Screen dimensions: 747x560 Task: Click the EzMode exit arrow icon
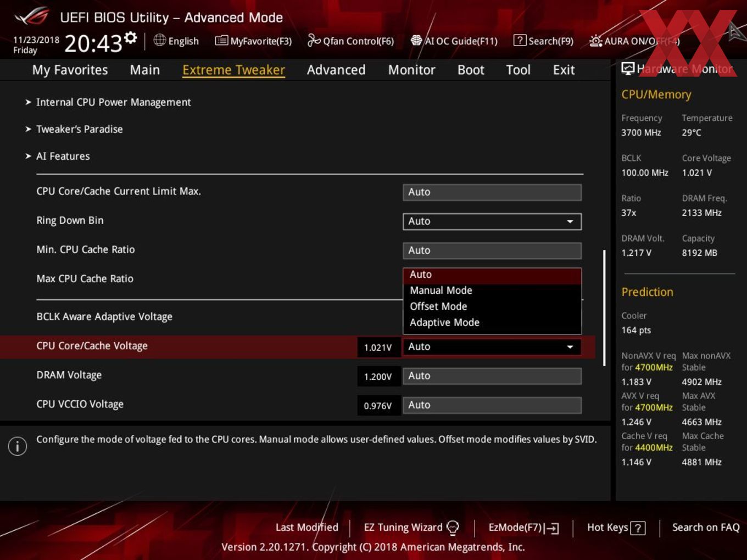click(x=552, y=528)
